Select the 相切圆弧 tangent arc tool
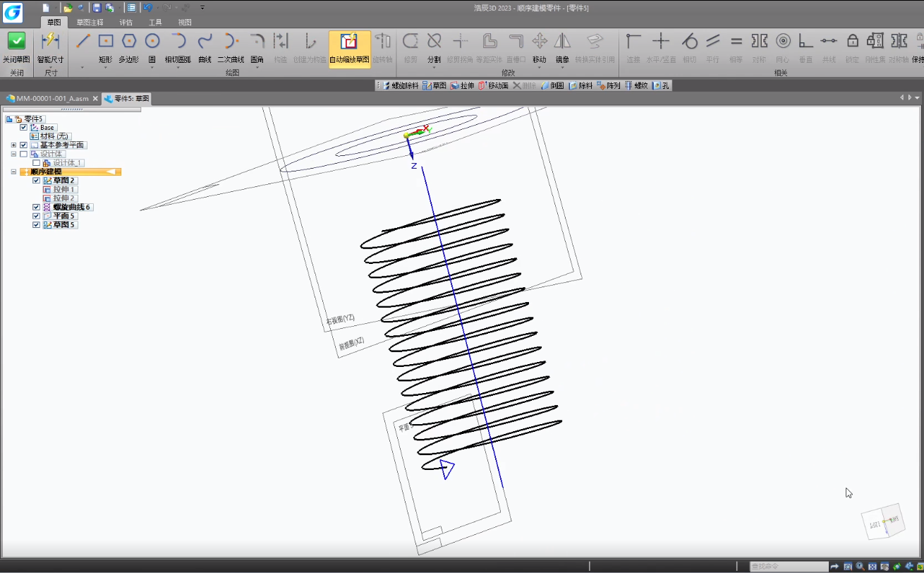Image resolution: width=924 pixels, height=573 pixels. 178,41
